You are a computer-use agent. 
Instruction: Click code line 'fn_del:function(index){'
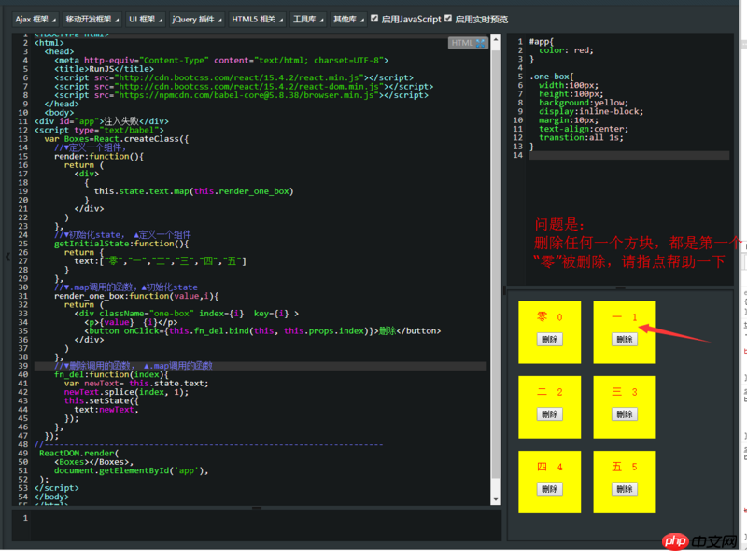tap(111, 375)
